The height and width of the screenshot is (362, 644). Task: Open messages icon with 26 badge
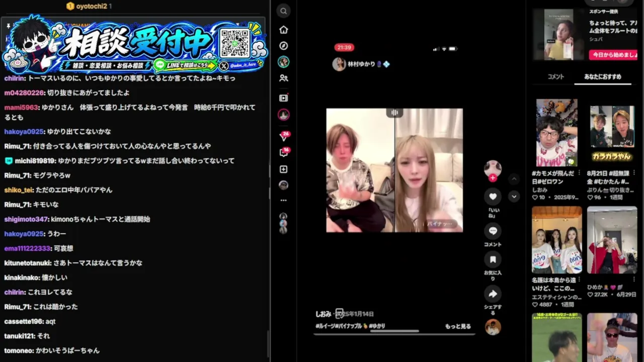[x=284, y=136]
